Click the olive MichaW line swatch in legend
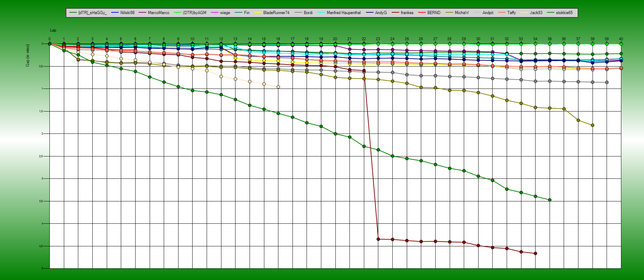644x280 pixels. click(449, 13)
